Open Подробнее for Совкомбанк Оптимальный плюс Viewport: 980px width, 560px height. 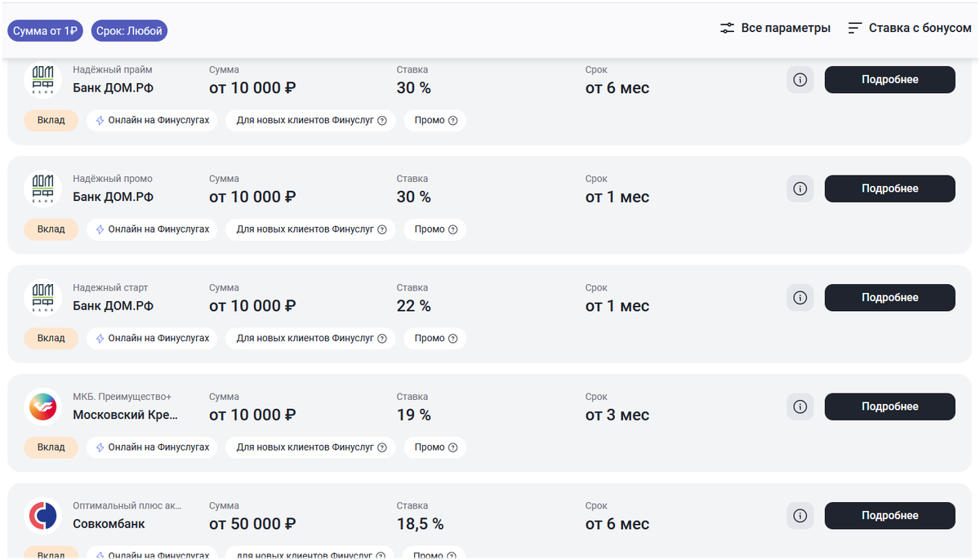(x=889, y=516)
